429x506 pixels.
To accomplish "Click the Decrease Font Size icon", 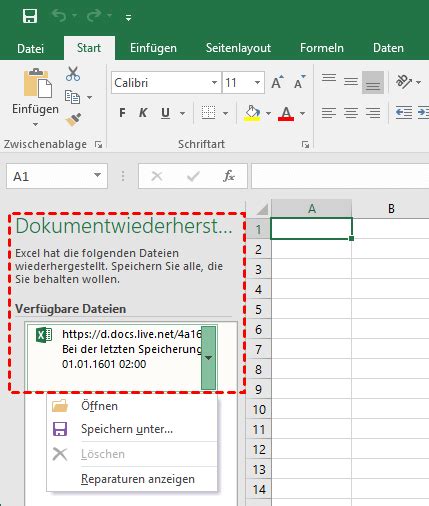I will (300, 82).
